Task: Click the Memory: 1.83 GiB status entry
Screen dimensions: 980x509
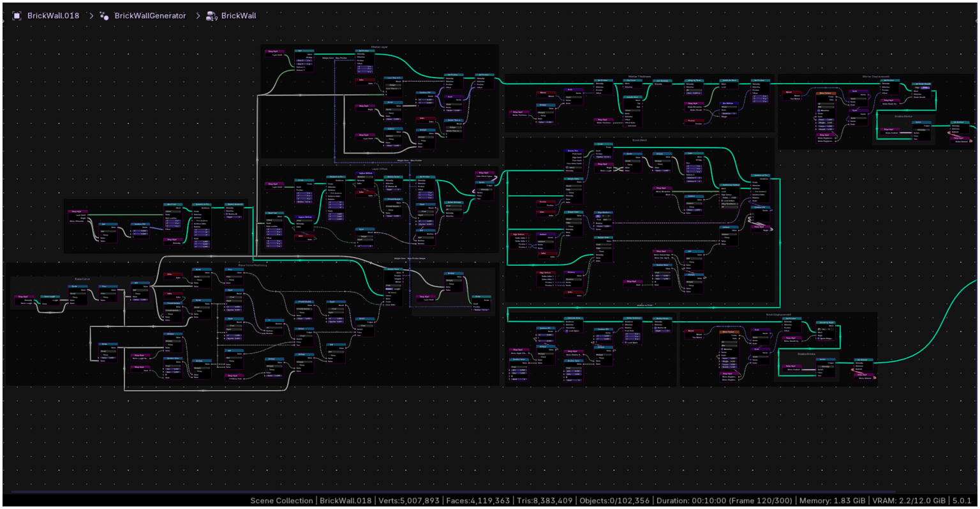Action: pyautogui.click(x=834, y=501)
